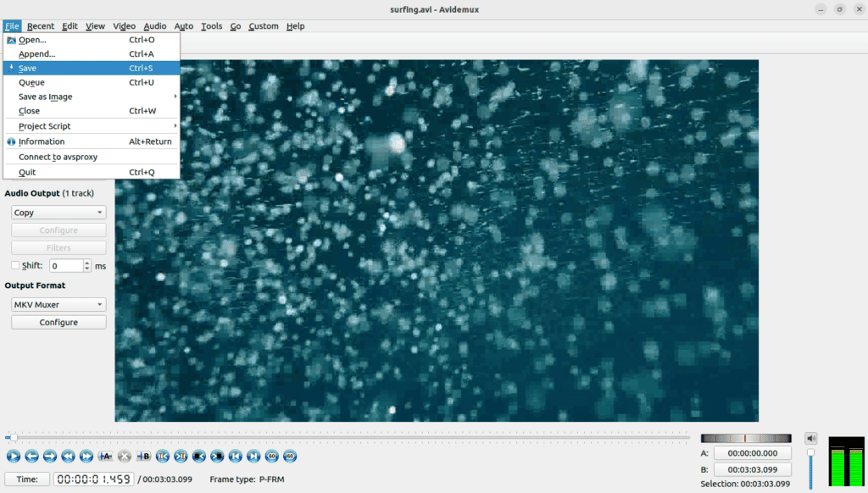Mute audio using the speaker icon
Viewport: 868px width, 493px height.
point(810,438)
